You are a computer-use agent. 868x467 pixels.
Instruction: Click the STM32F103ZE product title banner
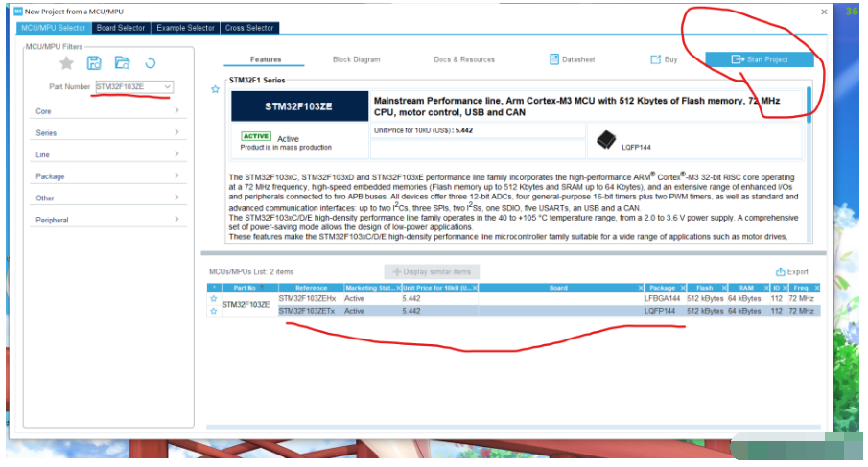[x=299, y=106]
